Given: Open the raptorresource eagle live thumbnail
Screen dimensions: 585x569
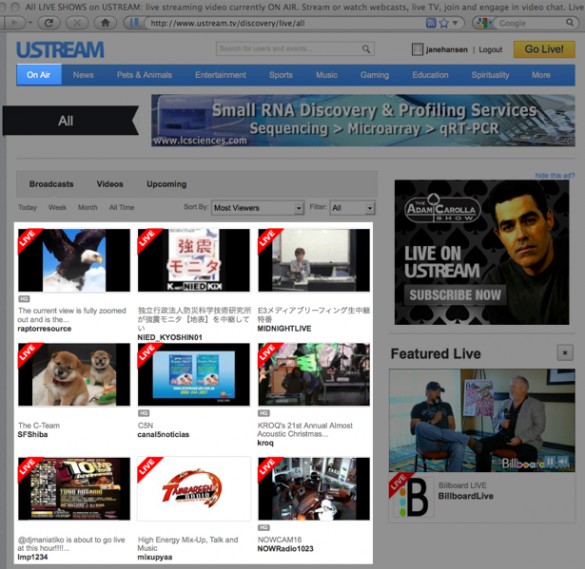Looking at the screenshot, I should pyautogui.click(x=74, y=260).
